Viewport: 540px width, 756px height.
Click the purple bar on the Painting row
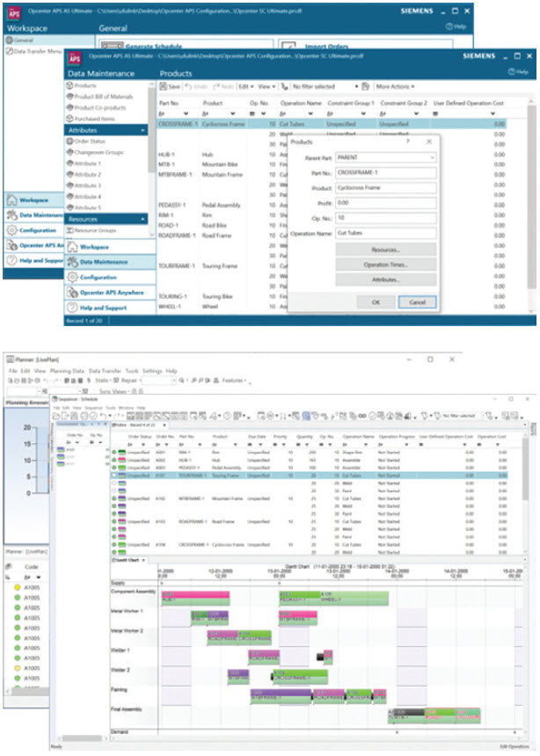(x=281, y=695)
